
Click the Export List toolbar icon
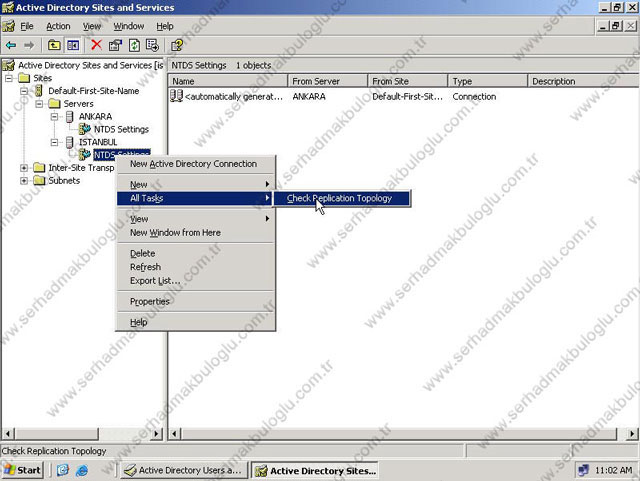pyautogui.click(x=152, y=45)
